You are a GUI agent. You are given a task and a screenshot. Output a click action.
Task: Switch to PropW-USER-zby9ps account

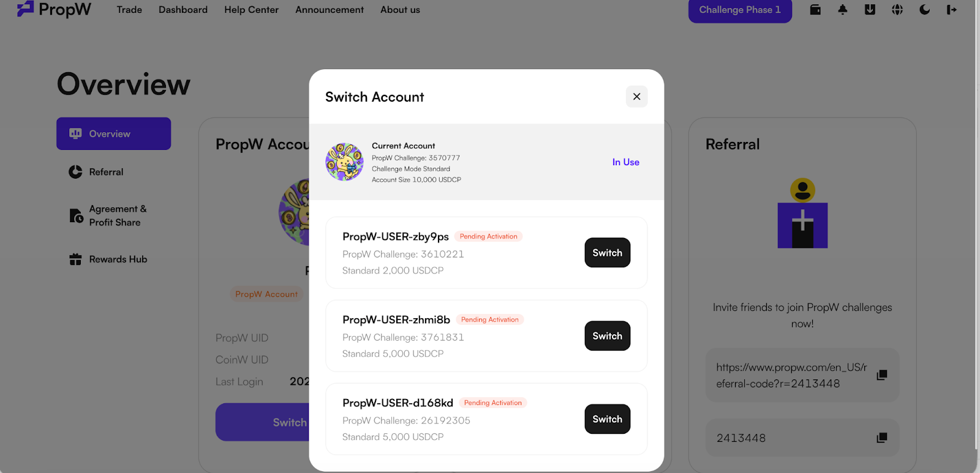[x=608, y=253]
